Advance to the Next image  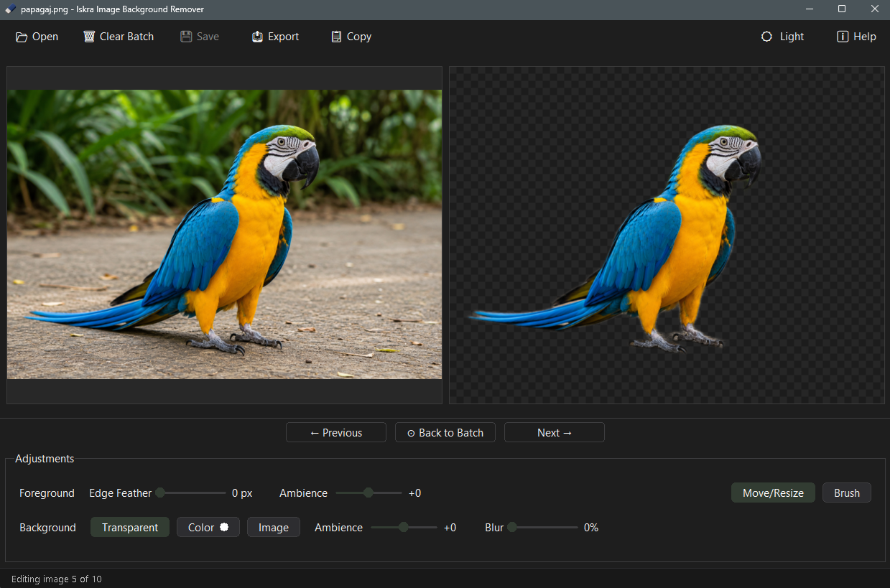(x=555, y=432)
